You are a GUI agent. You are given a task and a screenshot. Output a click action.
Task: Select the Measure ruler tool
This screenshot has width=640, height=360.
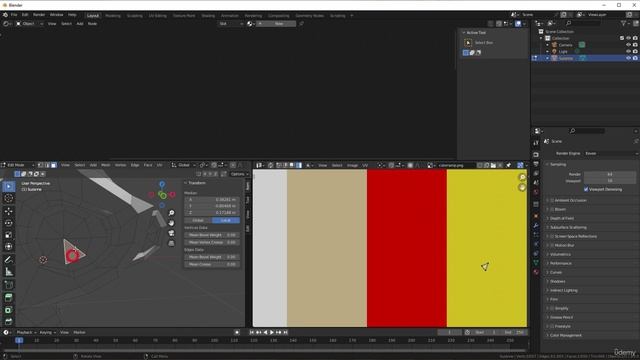pyautogui.click(x=9, y=272)
